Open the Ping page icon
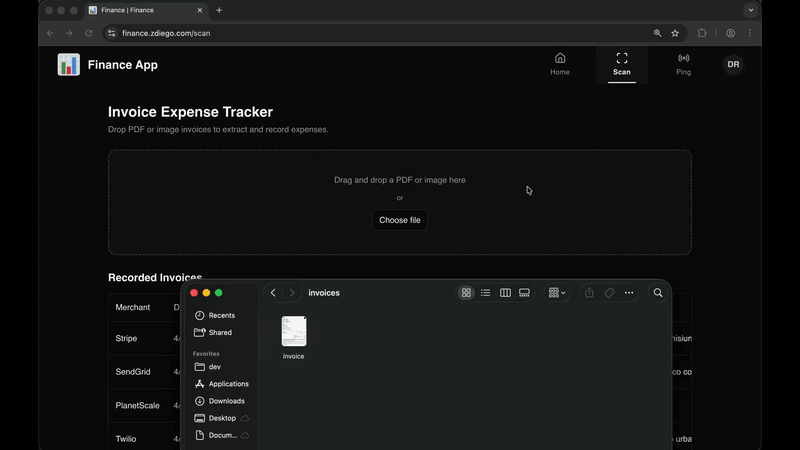 [x=683, y=59]
